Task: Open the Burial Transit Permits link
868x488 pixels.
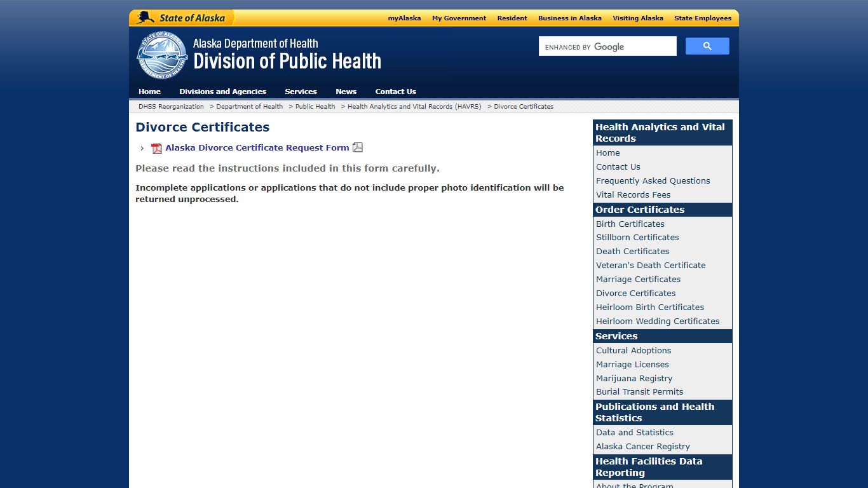Action: (x=640, y=392)
